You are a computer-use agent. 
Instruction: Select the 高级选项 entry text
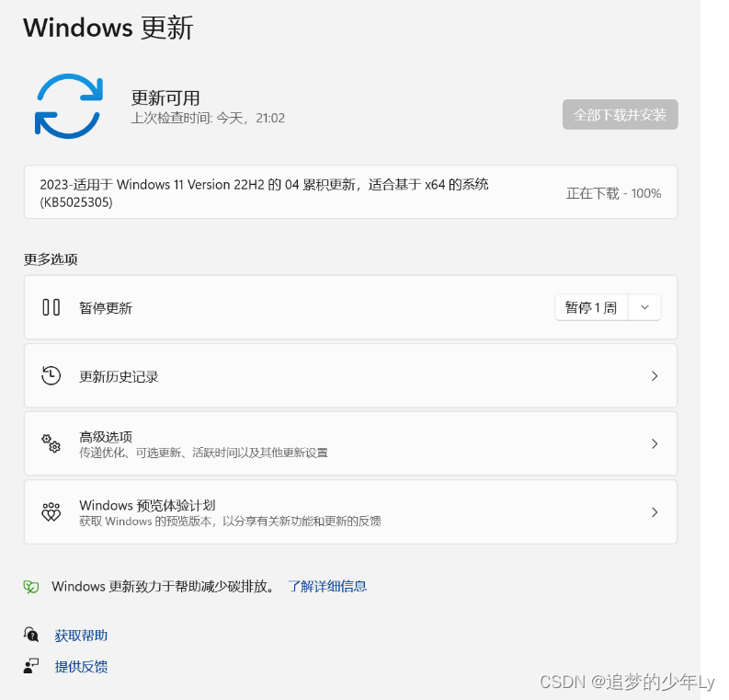click(106, 437)
